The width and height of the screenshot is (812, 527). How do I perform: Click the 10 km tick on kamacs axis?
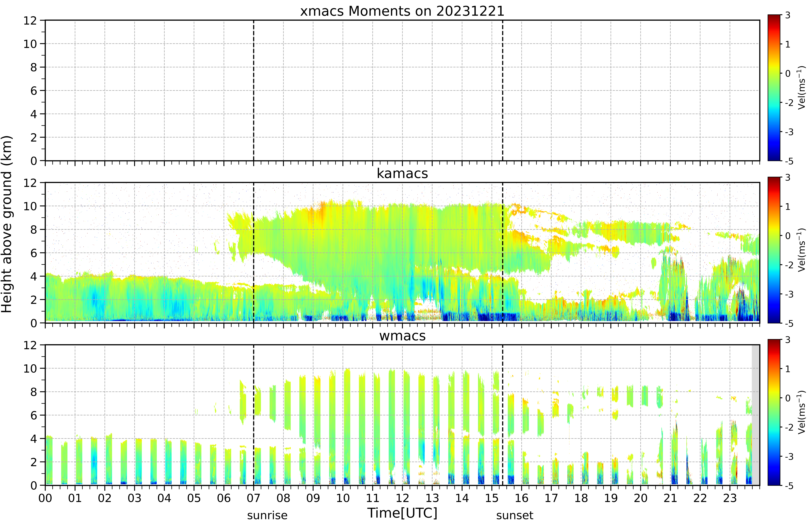30,206
